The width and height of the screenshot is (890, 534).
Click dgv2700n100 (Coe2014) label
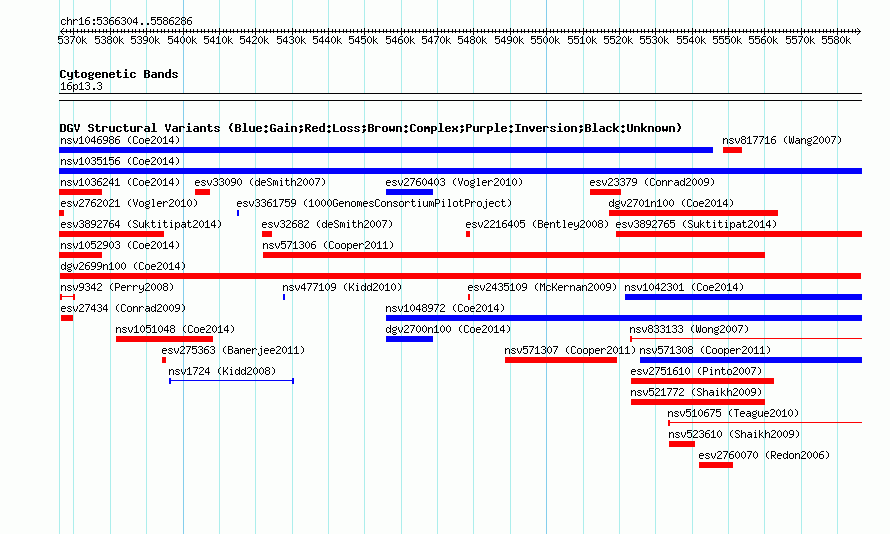click(448, 329)
